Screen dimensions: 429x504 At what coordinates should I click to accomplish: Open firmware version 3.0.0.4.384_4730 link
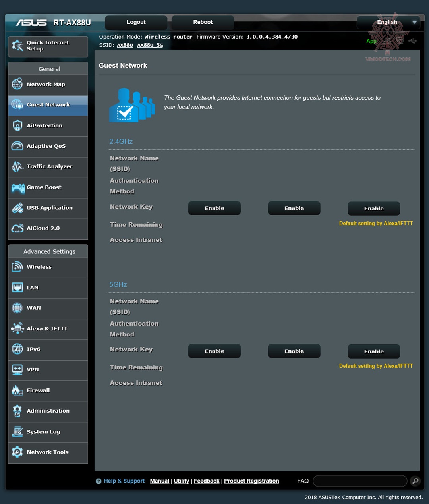pyautogui.click(x=272, y=37)
